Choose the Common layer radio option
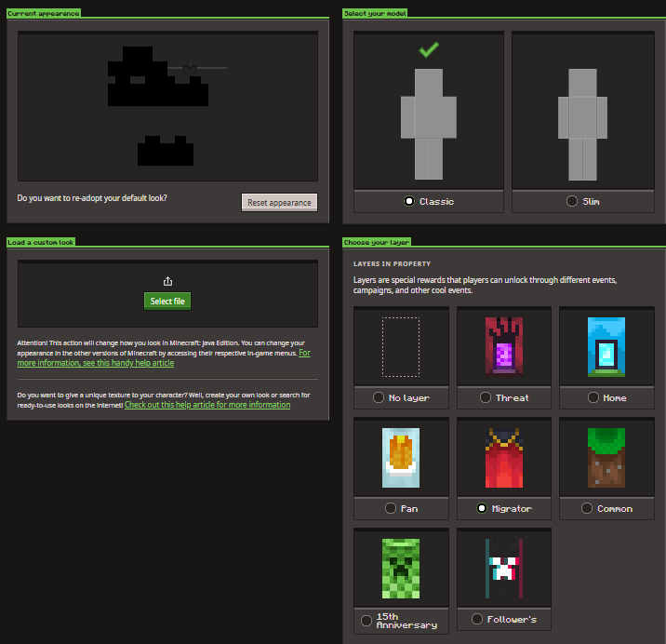This screenshot has height=644, width=666. coord(587,508)
